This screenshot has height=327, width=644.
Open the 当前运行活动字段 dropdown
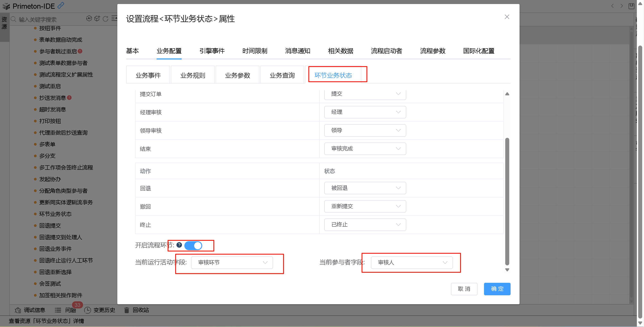232,262
